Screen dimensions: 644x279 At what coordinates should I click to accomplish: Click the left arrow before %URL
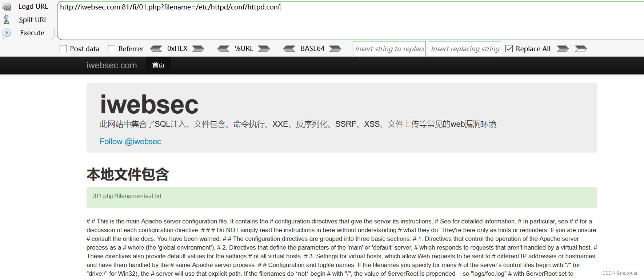click(223, 49)
